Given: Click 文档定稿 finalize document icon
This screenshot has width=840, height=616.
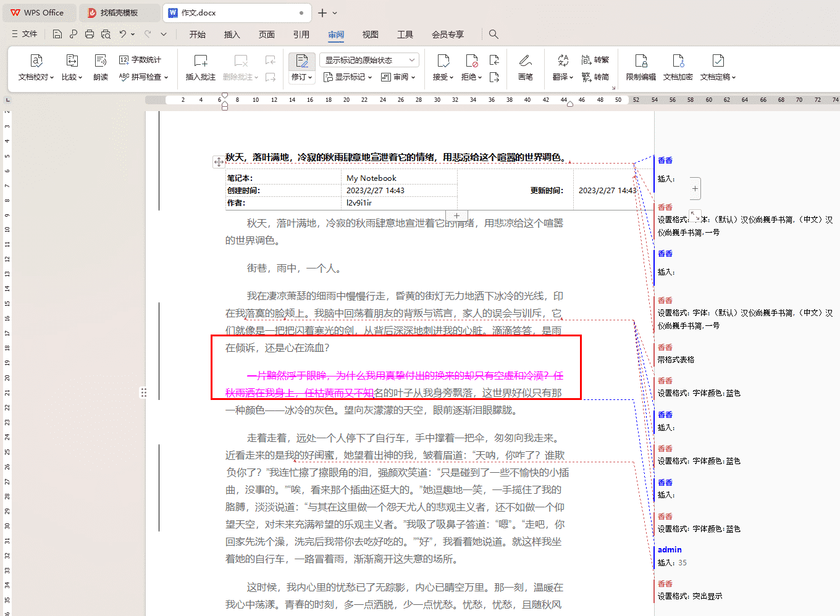Looking at the screenshot, I should (x=718, y=60).
